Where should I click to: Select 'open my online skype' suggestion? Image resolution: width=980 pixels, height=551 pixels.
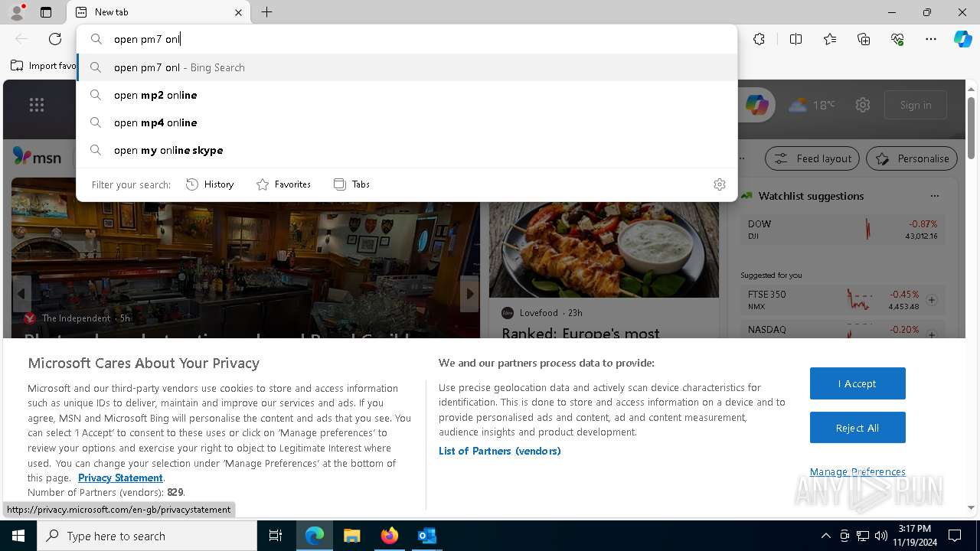tap(407, 150)
